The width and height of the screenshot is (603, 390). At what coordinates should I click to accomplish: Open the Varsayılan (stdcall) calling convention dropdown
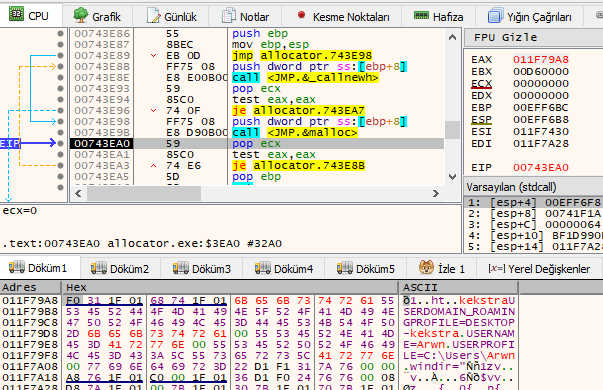click(x=534, y=187)
